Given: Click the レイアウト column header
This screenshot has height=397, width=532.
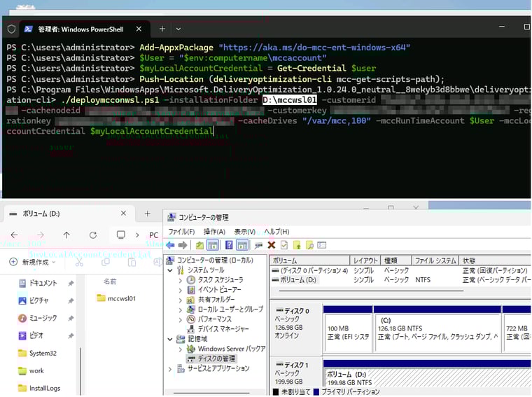Looking at the screenshot, I should coord(365,260).
